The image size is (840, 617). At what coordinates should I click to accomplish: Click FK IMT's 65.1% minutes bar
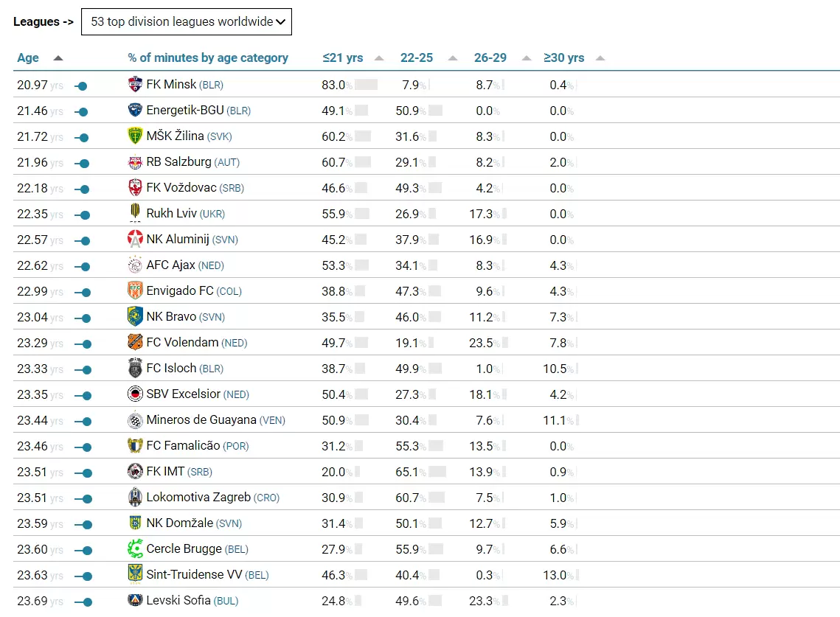tap(437, 472)
